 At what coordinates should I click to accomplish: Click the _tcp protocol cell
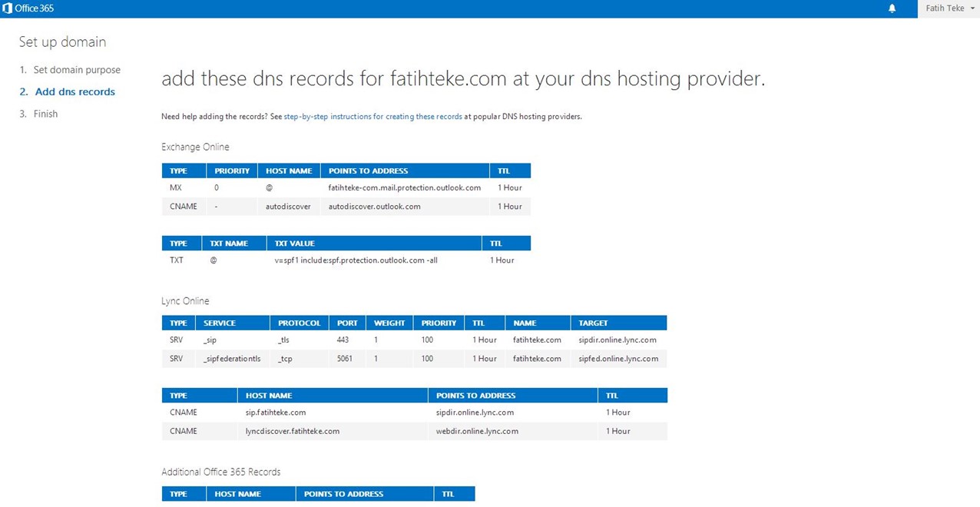(x=285, y=359)
